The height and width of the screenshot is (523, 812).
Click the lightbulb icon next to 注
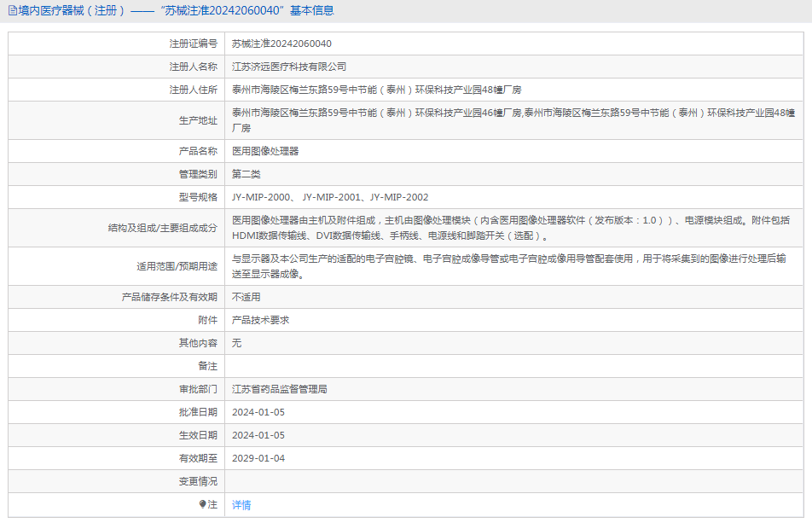coord(202,504)
